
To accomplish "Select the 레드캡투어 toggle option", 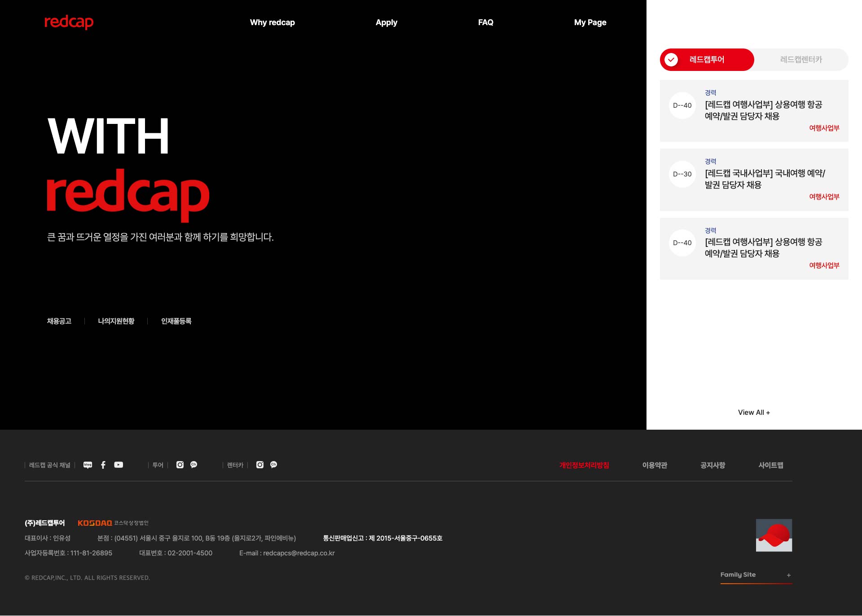I will coord(707,60).
